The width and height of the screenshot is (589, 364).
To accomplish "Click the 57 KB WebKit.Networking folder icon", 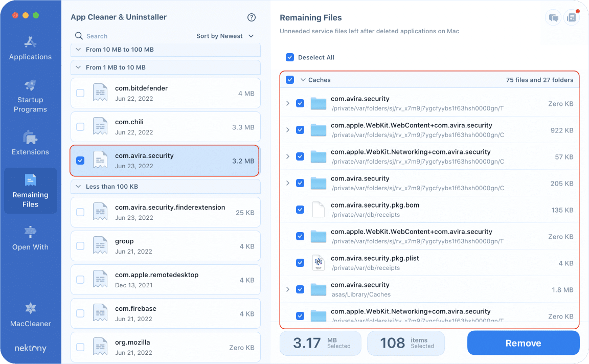I will pos(319,156).
